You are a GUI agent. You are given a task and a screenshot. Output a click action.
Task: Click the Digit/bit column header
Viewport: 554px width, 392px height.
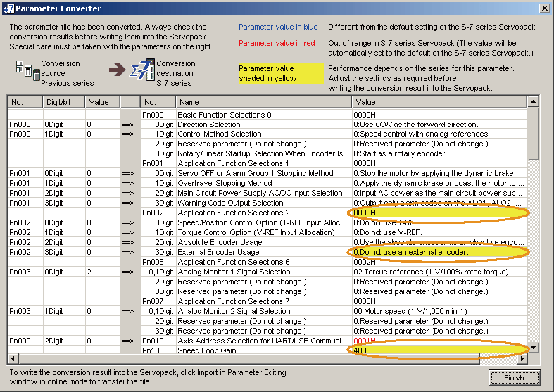coord(63,102)
